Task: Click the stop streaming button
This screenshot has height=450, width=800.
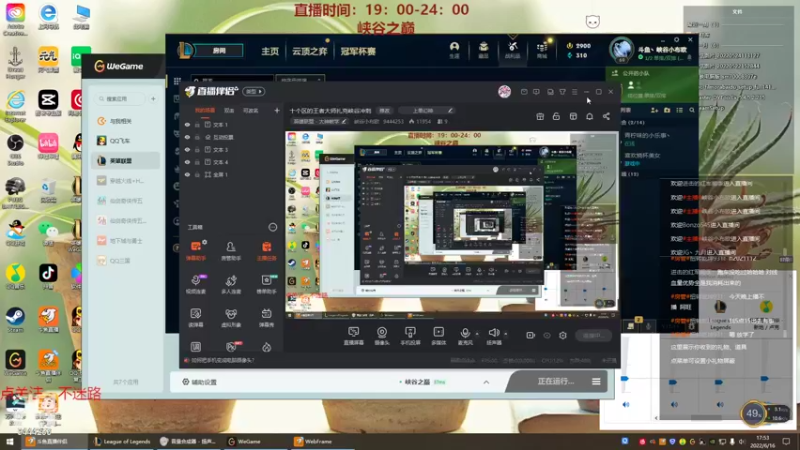Action: click(x=593, y=335)
